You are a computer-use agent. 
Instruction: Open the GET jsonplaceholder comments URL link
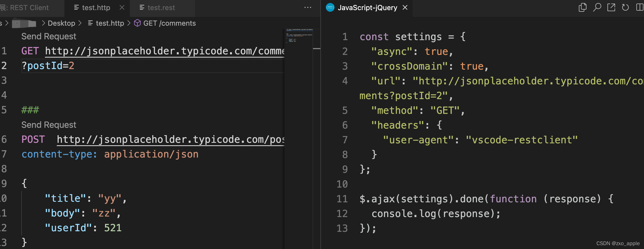(165, 51)
